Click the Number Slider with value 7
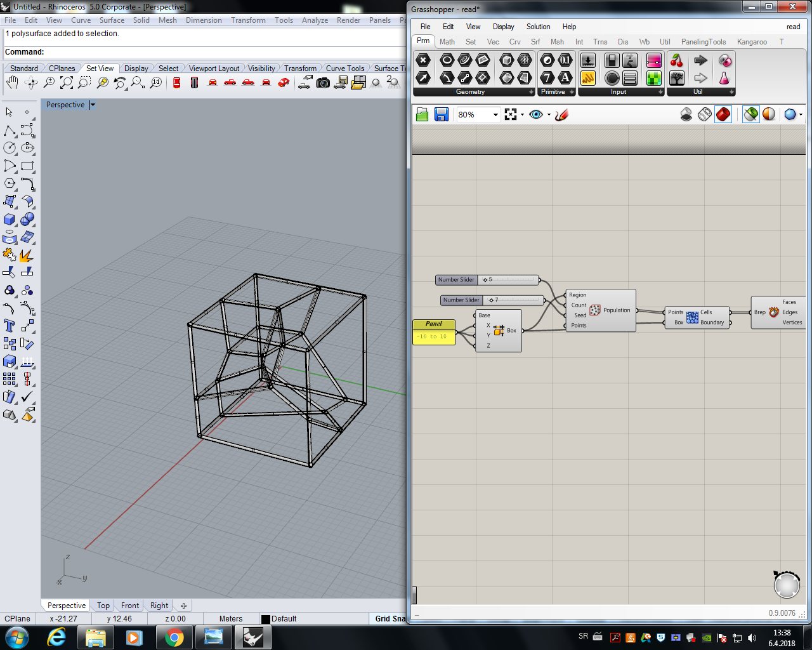The height and width of the screenshot is (650, 812). (x=493, y=300)
